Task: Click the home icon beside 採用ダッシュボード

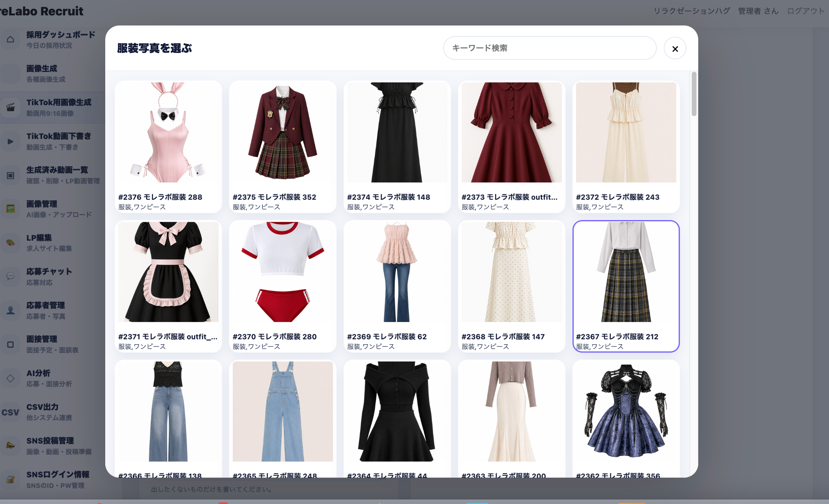Action: 11,39
